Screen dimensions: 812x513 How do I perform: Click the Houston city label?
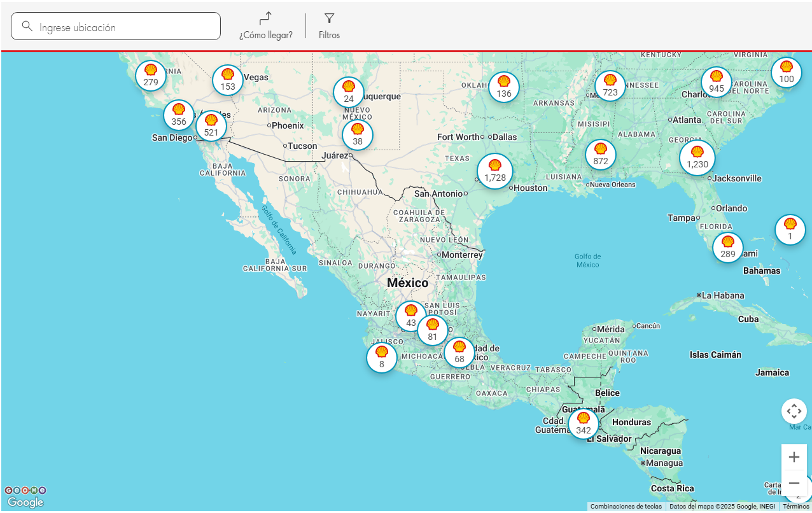531,188
